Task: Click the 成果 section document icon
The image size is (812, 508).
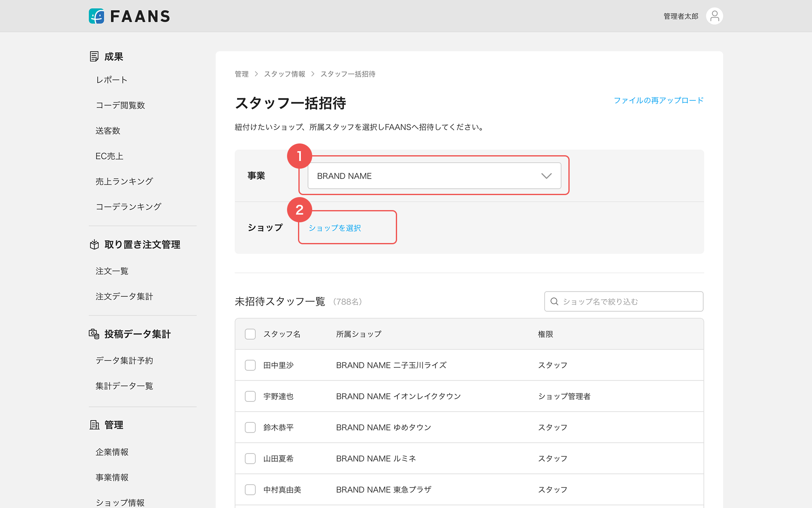Action: pyautogui.click(x=94, y=56)
